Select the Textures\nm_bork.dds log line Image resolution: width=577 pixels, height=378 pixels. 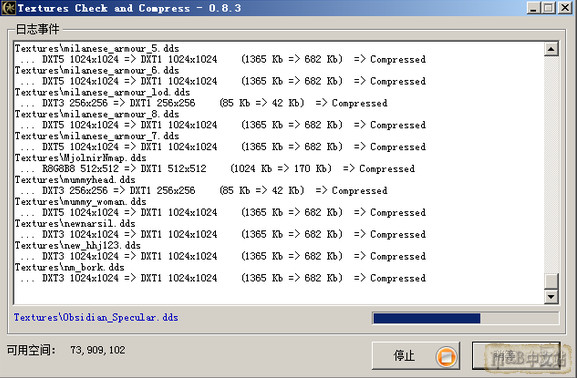70,267
